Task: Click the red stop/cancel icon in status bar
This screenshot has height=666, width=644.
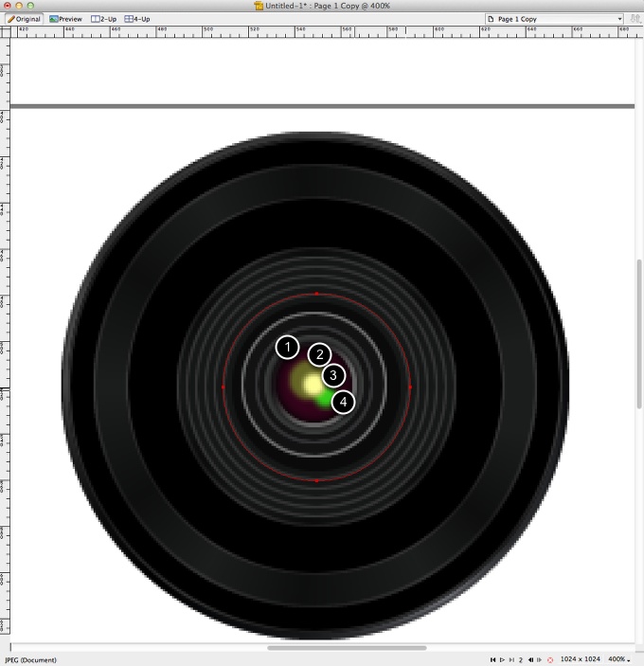Action: point(550,659)
